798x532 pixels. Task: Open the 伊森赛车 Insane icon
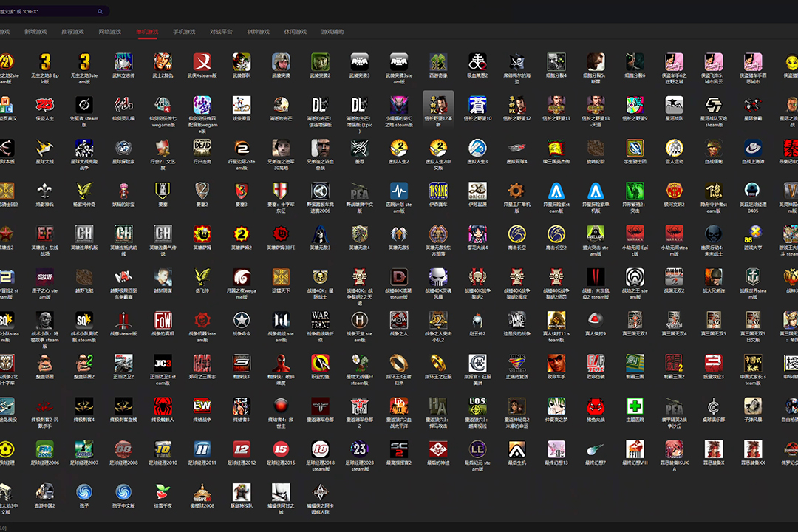point(438,191)
